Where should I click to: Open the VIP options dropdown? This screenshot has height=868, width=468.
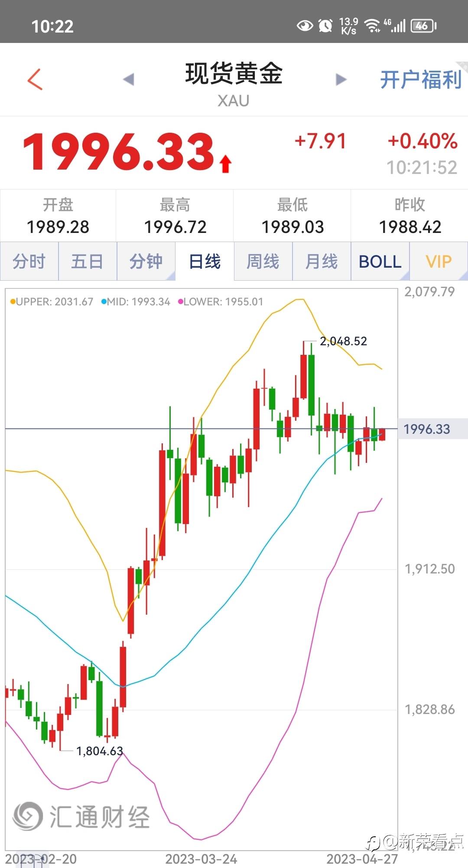click(439, 262)
